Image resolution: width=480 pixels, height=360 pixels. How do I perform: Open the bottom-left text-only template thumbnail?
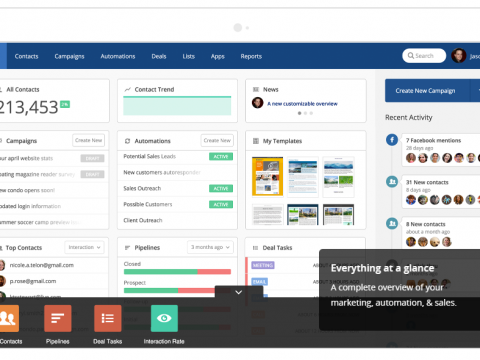[x=268, y=215]
